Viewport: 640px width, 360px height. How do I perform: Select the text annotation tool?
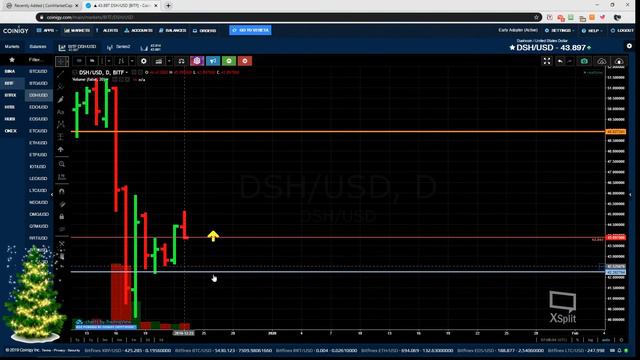click(61, 111)
